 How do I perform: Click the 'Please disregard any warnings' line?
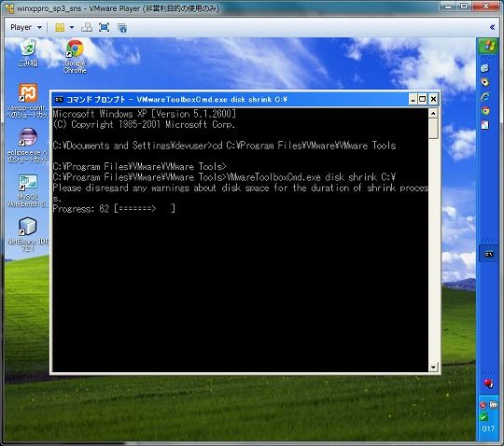[x=241, y=188]
